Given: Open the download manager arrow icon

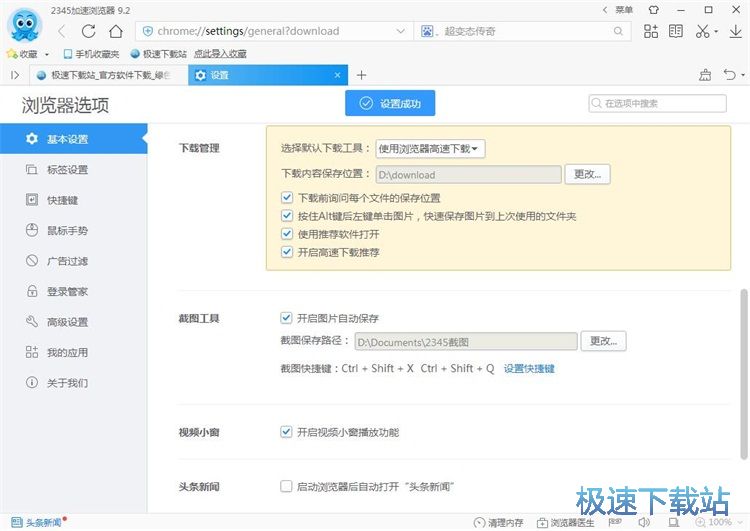Looking at the screenshot, I should tap(736, 31).
